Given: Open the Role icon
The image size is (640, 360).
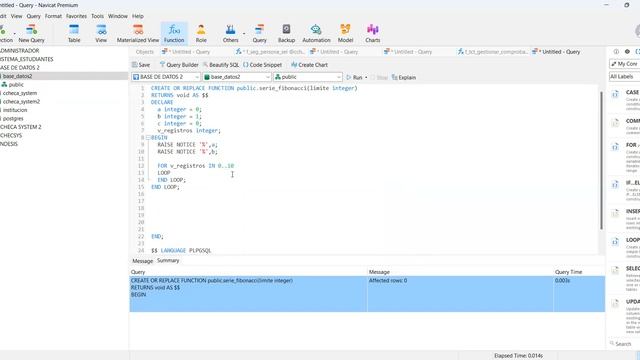Looking at the screenshot, I should click(201, 33).
